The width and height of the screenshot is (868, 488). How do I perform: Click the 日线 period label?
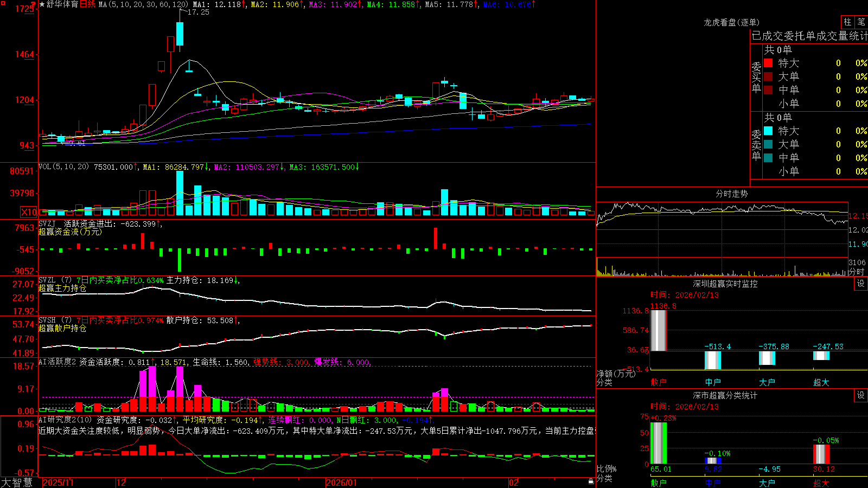click(87, 4)
